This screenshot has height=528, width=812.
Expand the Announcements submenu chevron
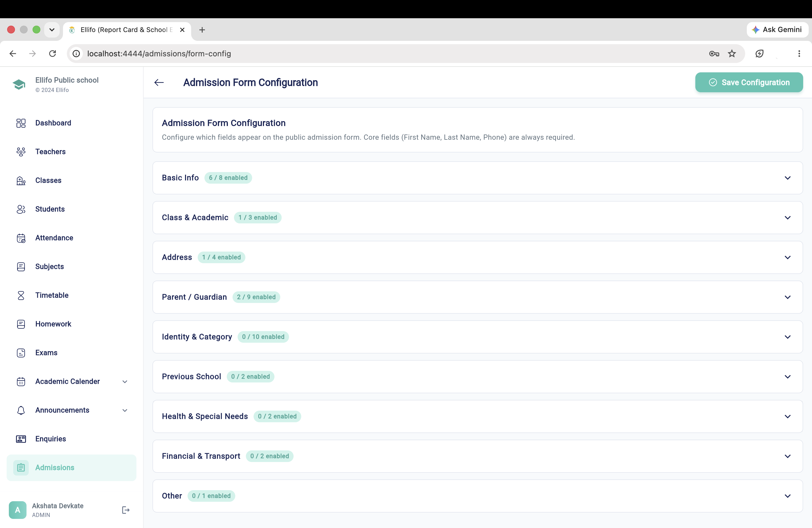pyautogui.click(x=125, y=410)
